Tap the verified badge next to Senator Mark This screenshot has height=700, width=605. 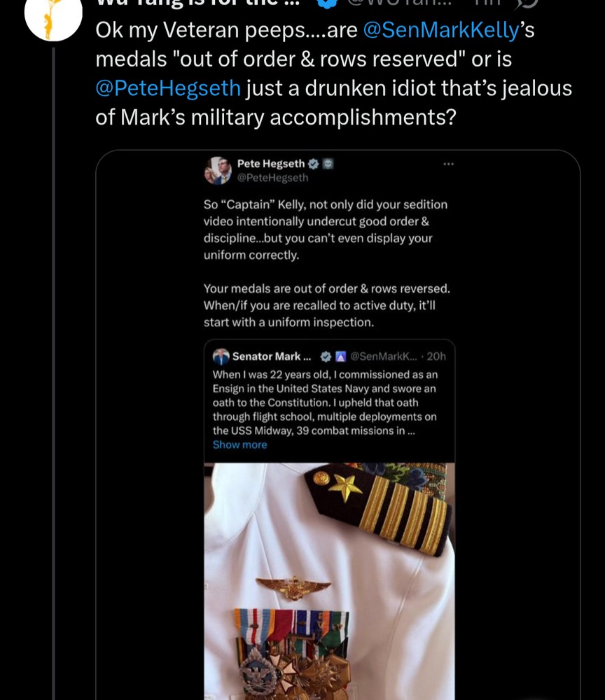click(326, 356)
